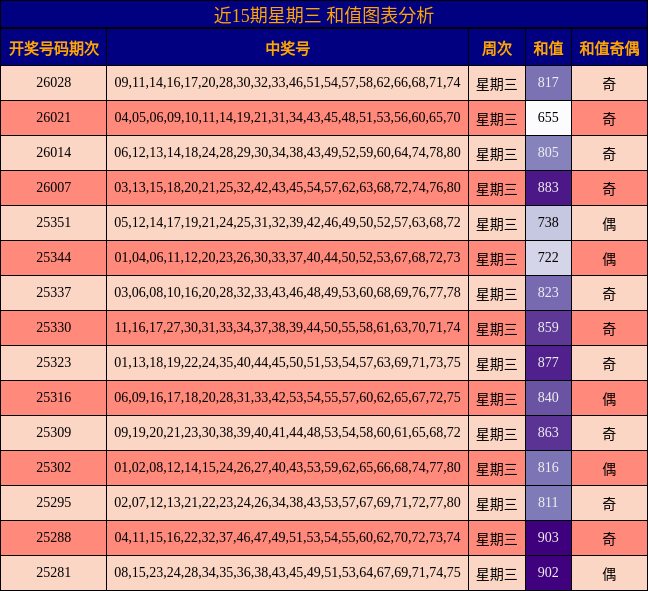Click the sum value cell 883
648x591 pixels.
548,188
